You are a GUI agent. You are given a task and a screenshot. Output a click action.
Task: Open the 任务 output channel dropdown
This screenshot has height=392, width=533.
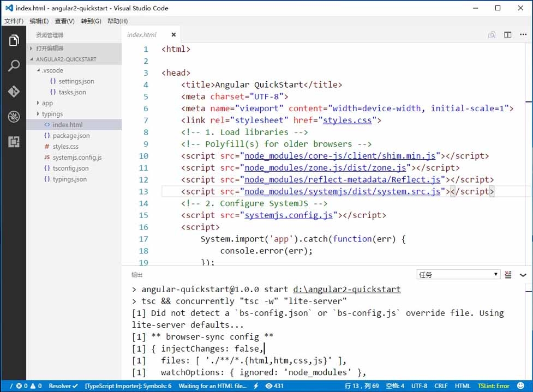(x=458, y=275)
